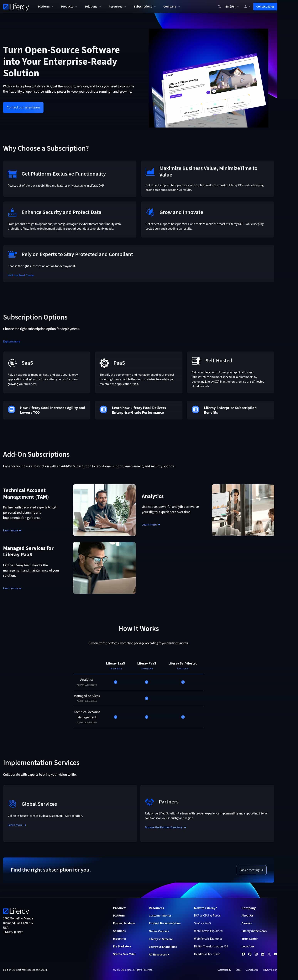Viewport: 298px width, 980px height.
Task: Click the Rely on Experts icon
Action: 12,254
